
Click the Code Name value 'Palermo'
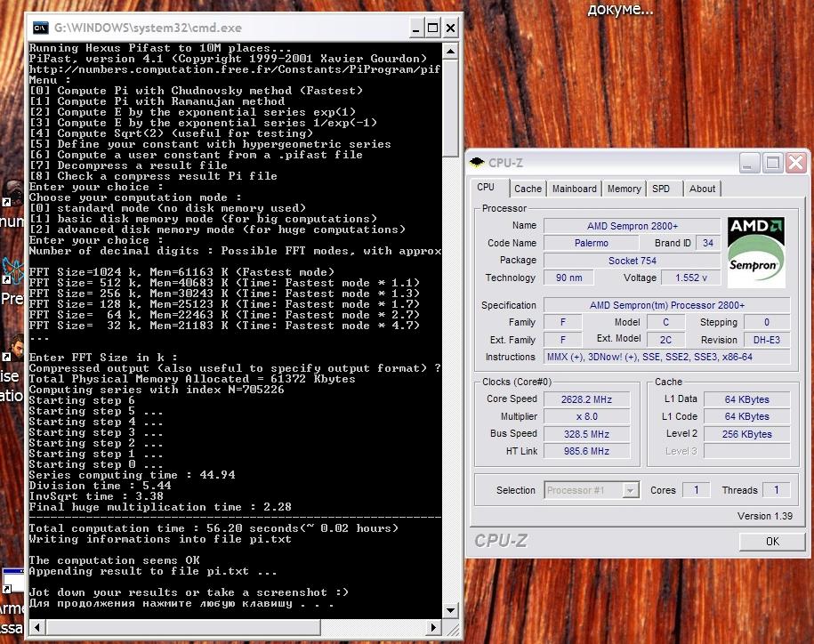[591, 243]
